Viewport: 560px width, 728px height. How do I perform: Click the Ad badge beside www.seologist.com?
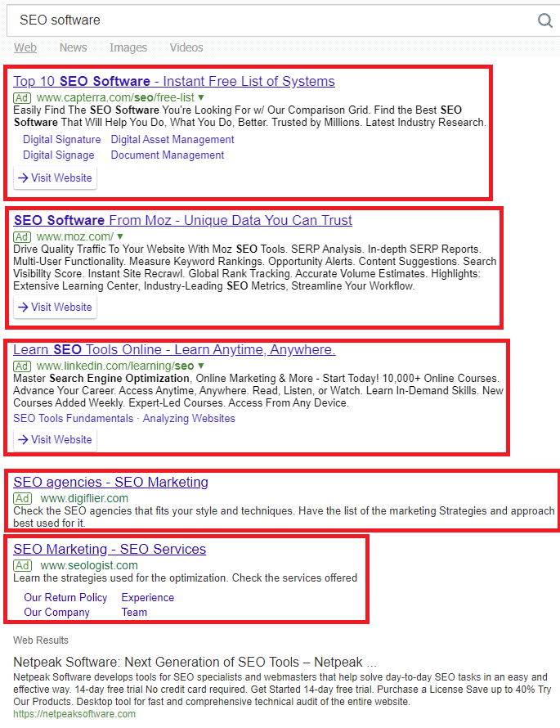pyautogui.click(x=22, y=565)
